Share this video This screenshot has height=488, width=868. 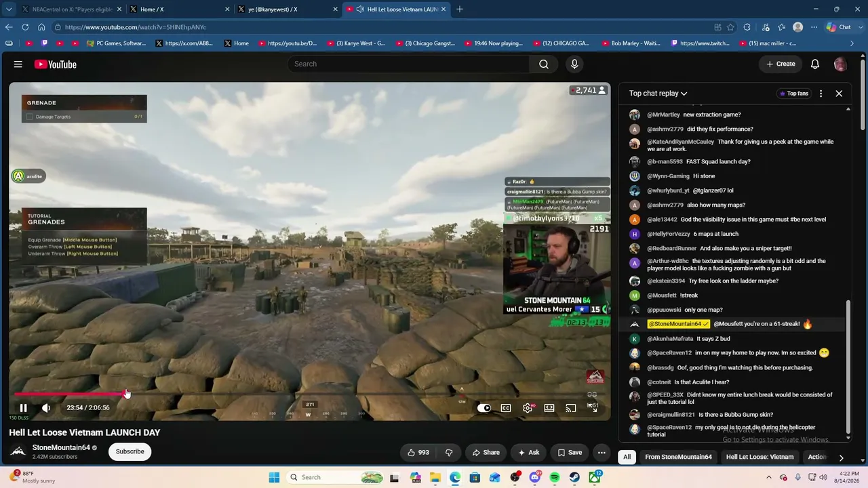tap(486, 453)
